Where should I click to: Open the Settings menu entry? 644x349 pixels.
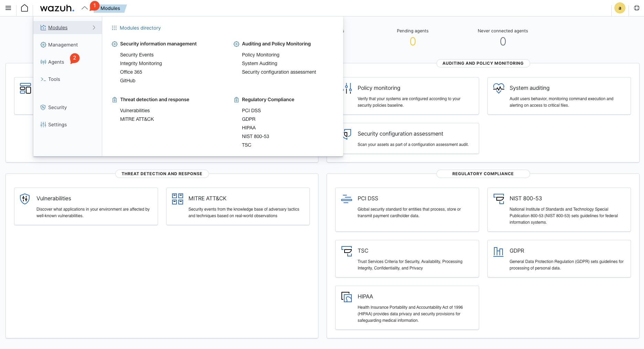tap(57, 125)
